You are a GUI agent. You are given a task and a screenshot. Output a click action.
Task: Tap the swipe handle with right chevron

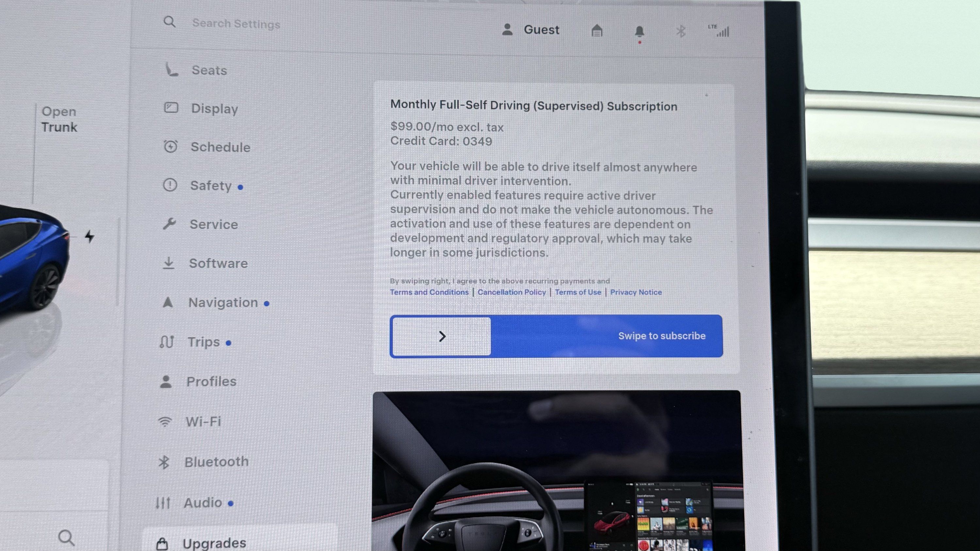442,336
